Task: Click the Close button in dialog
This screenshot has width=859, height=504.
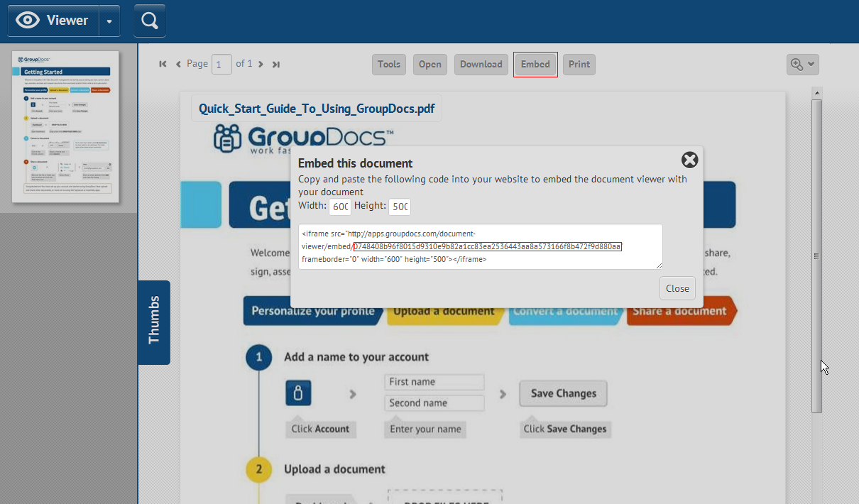Action: click(677, 288)
